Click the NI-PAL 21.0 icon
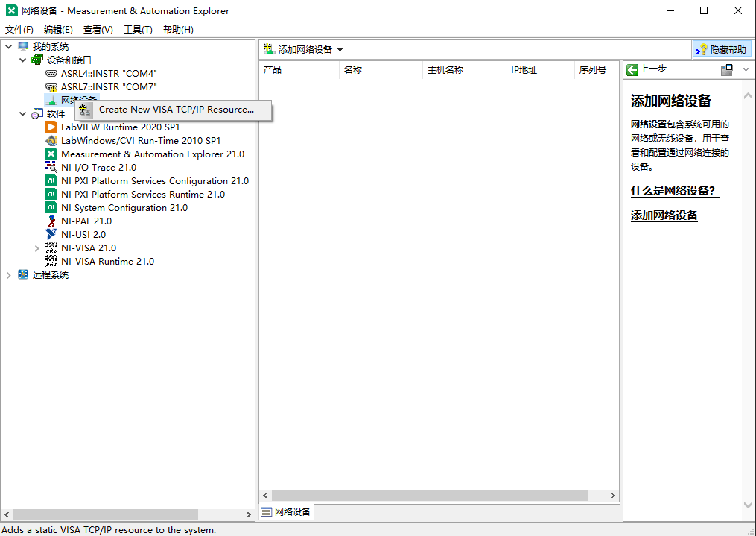Image resolution: width=756 pixels, height=536 pixels. (51, 221)
